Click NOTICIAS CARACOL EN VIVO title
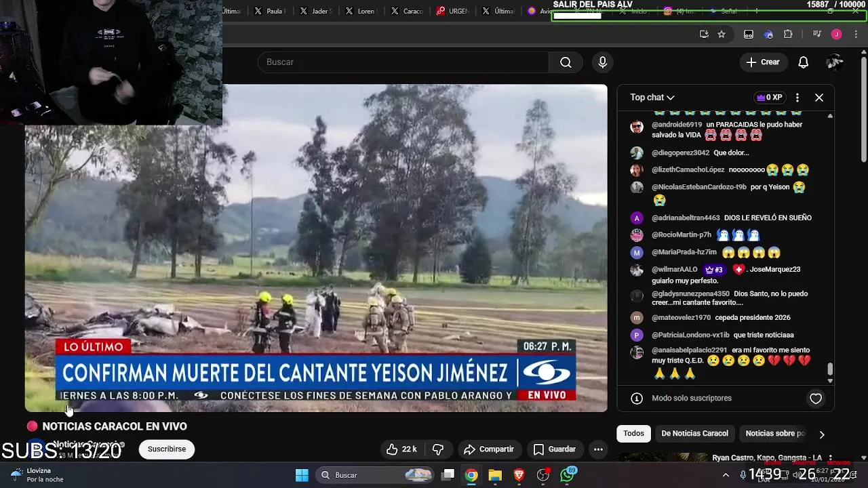 coord(115,426)
